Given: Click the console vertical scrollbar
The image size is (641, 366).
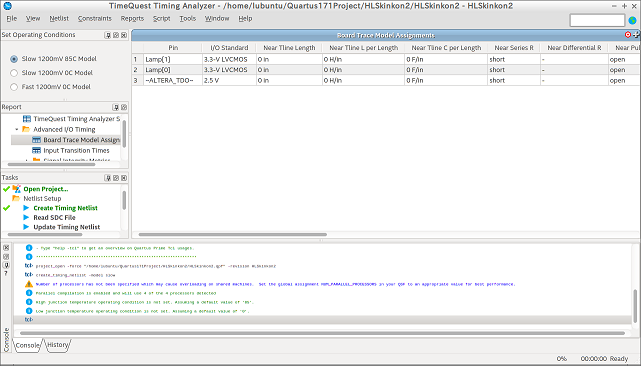Looking at the screenshot, I should pos(635,306).
